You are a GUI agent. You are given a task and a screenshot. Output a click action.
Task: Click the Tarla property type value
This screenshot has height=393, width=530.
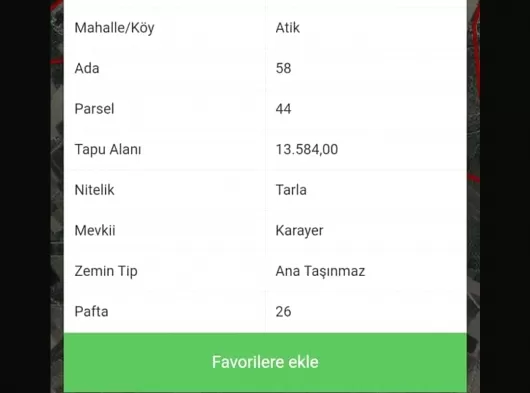[291, 190]
